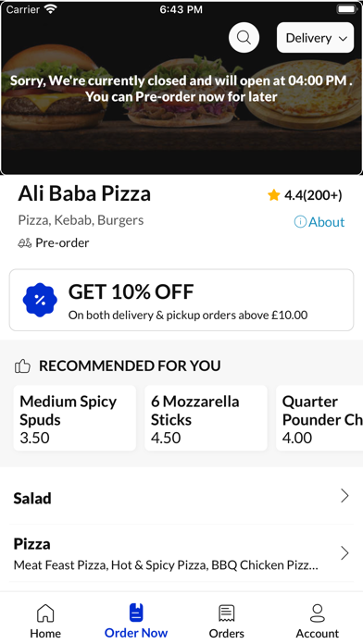
Task: Click the thumbs-up recommended icon
Action: tap(22, 365)
